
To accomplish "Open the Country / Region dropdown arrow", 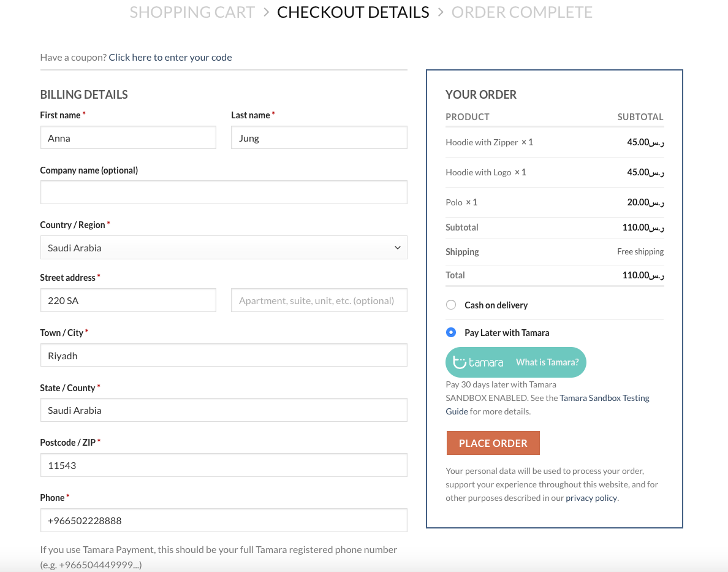I will pyautogui.click(x=398, y=248).
